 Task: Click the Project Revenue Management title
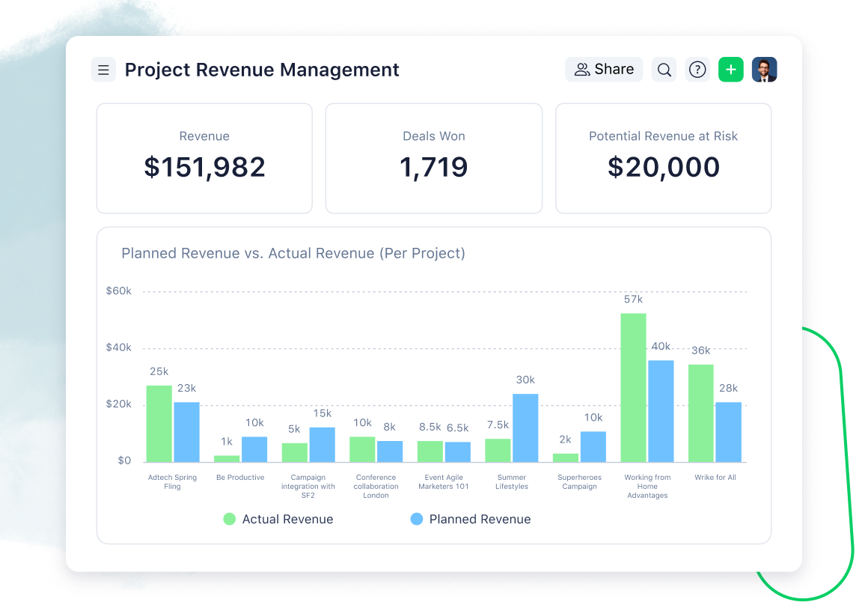point(262,70)
